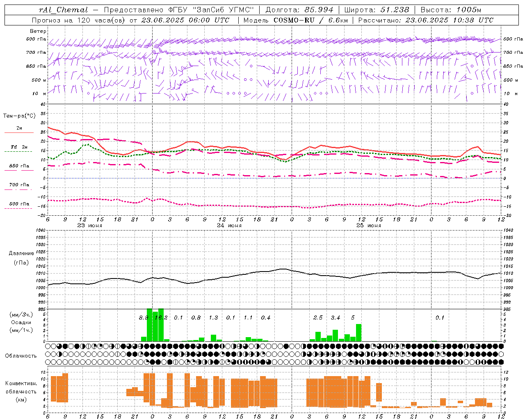
Task: Click the Высота: 1005м value
Action: click(451, 10)
